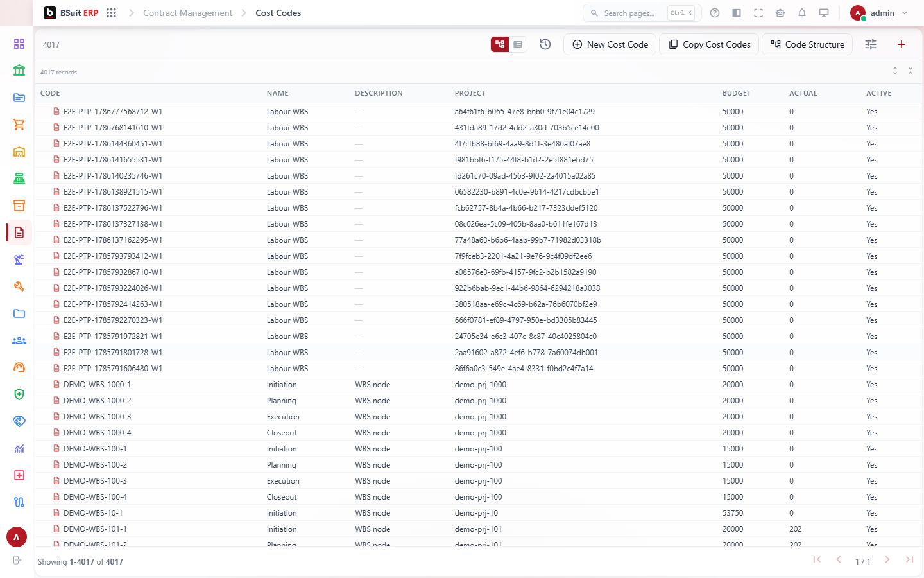
Task: Sort by BUDGET column header
Action: (x=737, y=93)
